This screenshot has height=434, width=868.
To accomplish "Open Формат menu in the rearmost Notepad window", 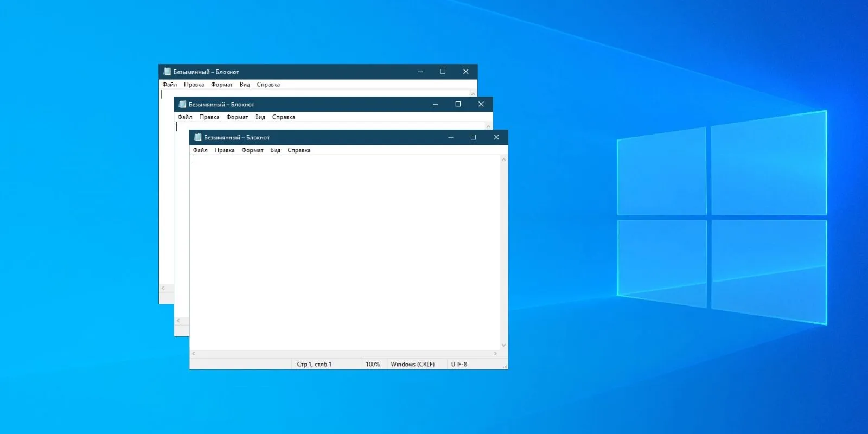I will pyautogui.click(x=222, y=85).
